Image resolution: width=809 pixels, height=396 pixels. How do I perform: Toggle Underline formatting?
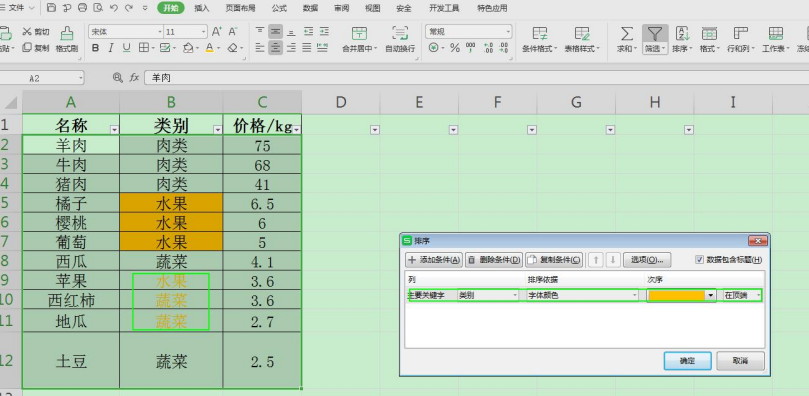(126, 48)
